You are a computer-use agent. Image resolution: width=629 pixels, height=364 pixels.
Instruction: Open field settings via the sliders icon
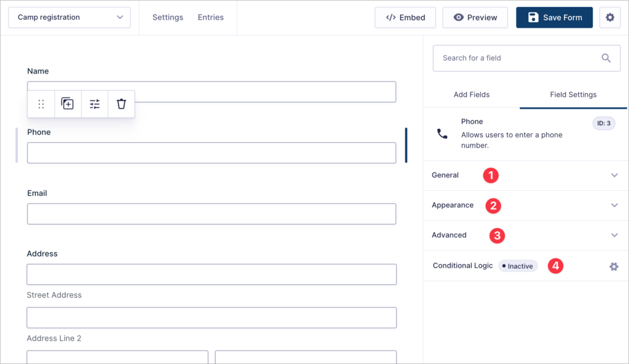pyautogui.click(x=94, y=104)
